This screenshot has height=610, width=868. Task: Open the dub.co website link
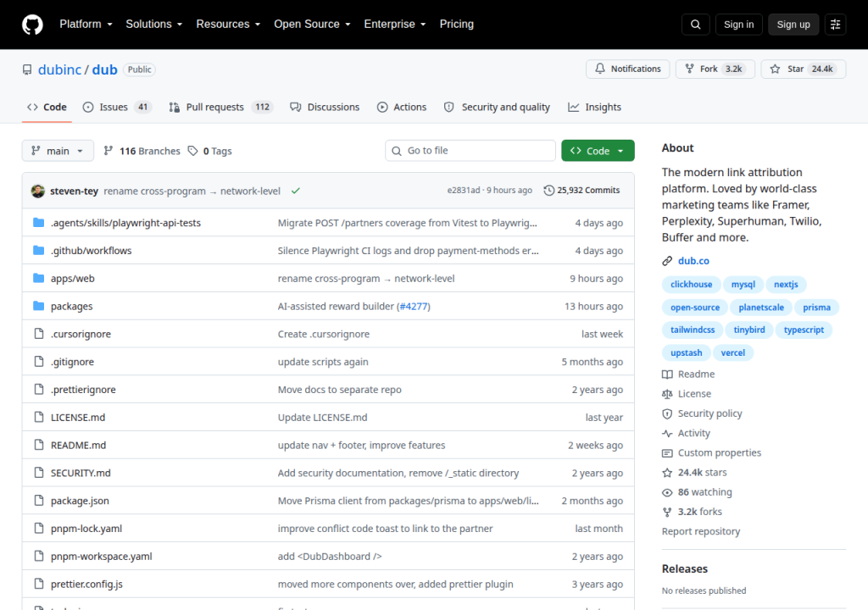(693, 261)
